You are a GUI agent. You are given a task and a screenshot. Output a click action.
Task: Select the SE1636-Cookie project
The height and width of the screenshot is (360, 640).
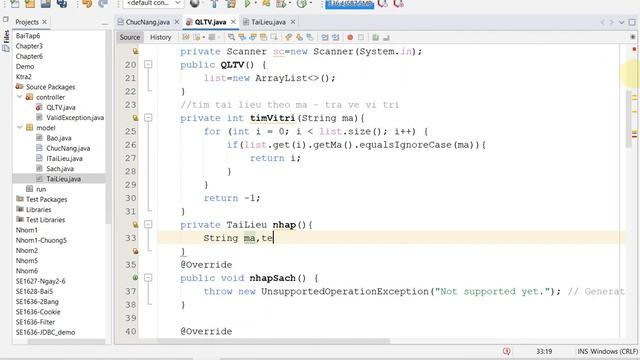38,312
